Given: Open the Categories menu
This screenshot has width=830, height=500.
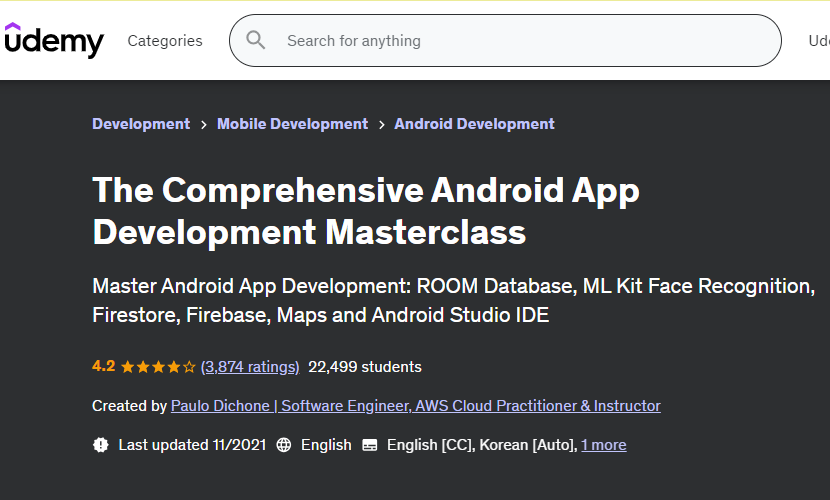Looking at the screenshot, I should (x=165, y=41).
